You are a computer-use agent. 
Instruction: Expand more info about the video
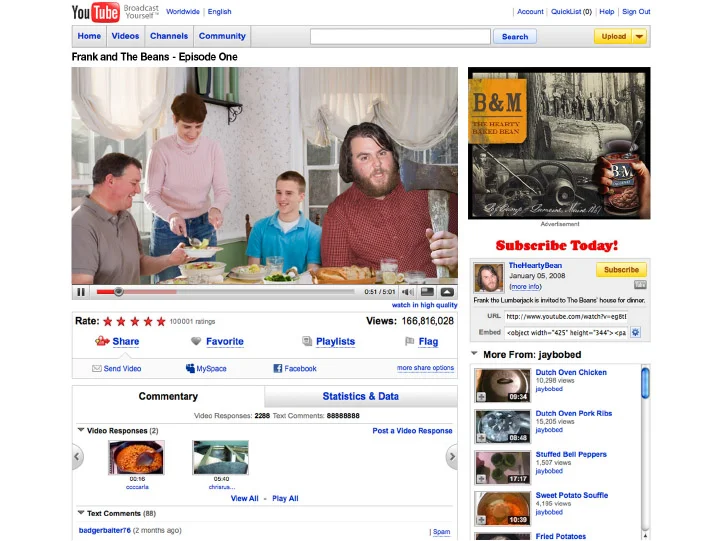pos(525,286)
